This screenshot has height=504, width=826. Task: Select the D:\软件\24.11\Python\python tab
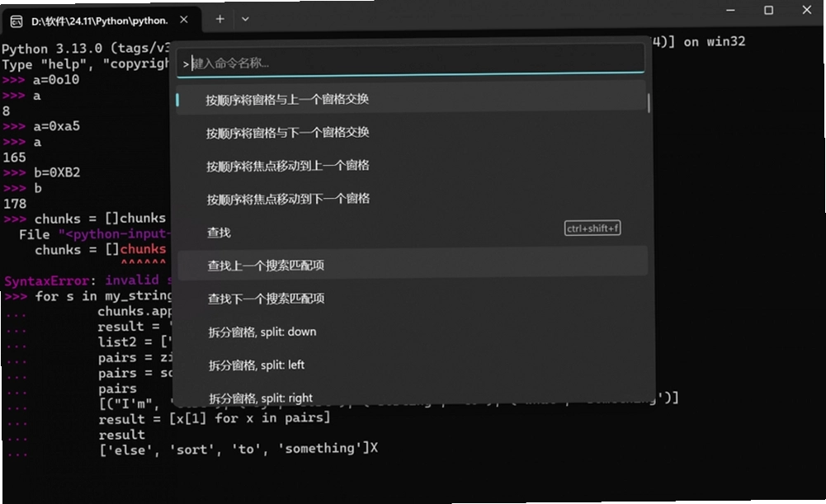pos(102,21)
